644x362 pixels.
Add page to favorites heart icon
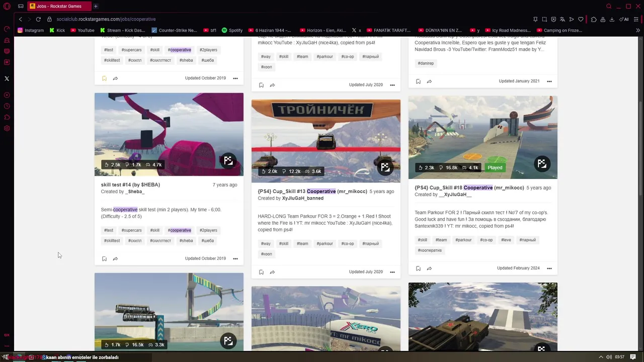coord(581,19)
